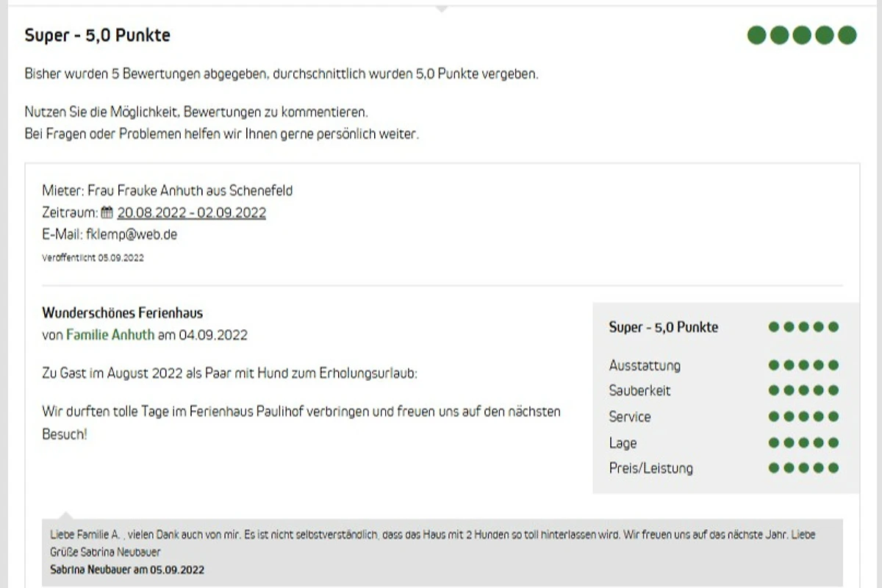Click the Super - 5,0 Punkte dots in rating box
Viewport: 882px width, 588px height.
[x=803, y=327]
